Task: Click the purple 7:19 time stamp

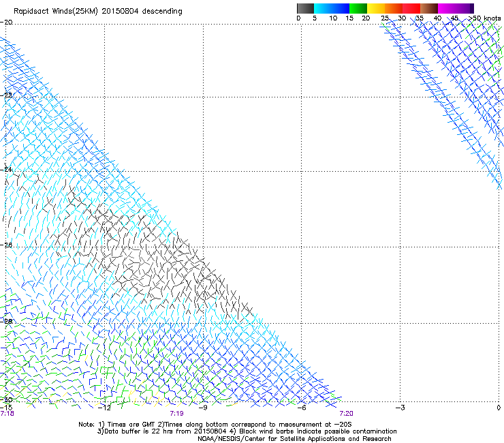Action: (177, 414)
